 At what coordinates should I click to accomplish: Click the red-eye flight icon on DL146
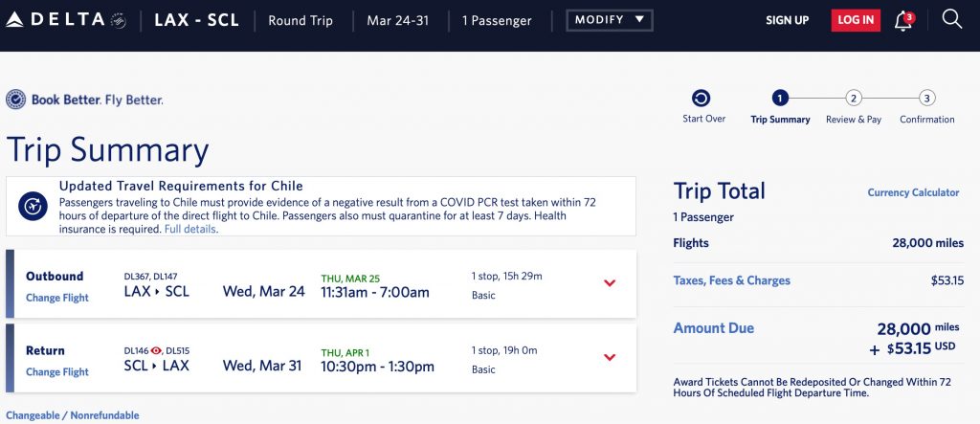[x=159, y=350]
